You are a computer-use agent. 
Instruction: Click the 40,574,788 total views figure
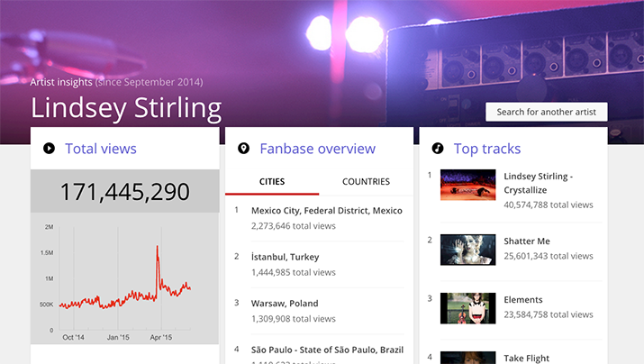(x=549, y=205)
